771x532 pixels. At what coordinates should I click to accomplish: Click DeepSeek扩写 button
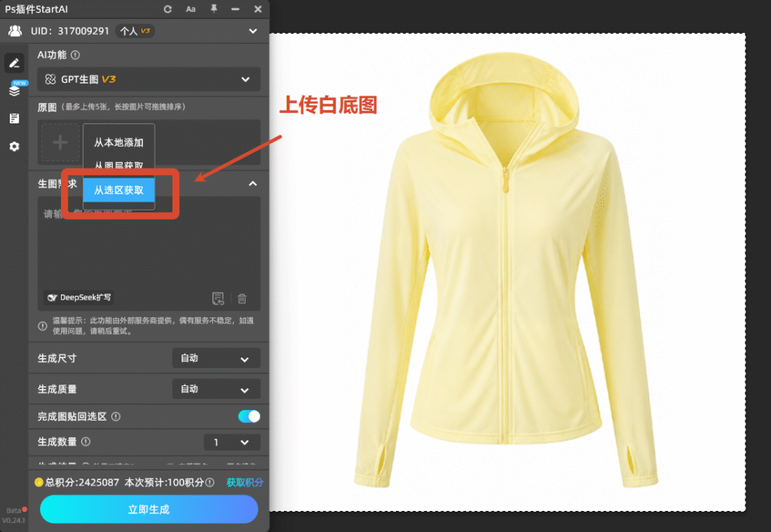79,298
